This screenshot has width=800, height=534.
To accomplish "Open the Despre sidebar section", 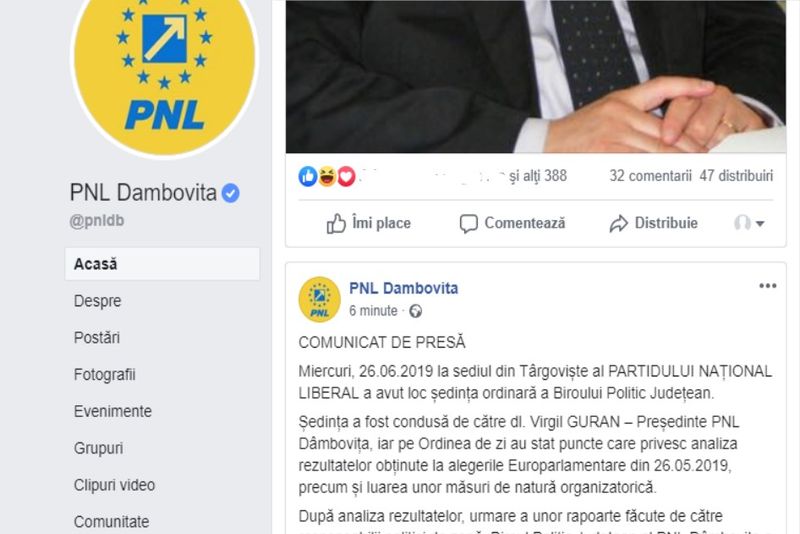I will coord(97,301).
